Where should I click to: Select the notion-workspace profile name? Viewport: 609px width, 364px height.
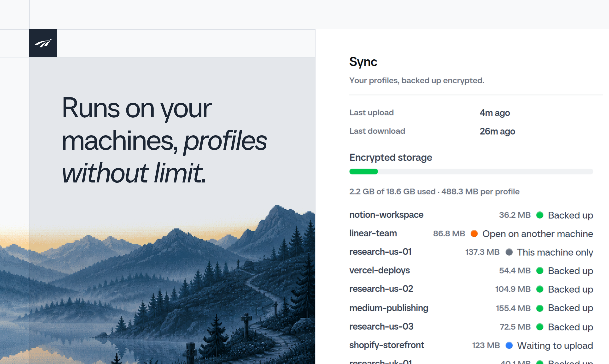click(x=386, y=215)
